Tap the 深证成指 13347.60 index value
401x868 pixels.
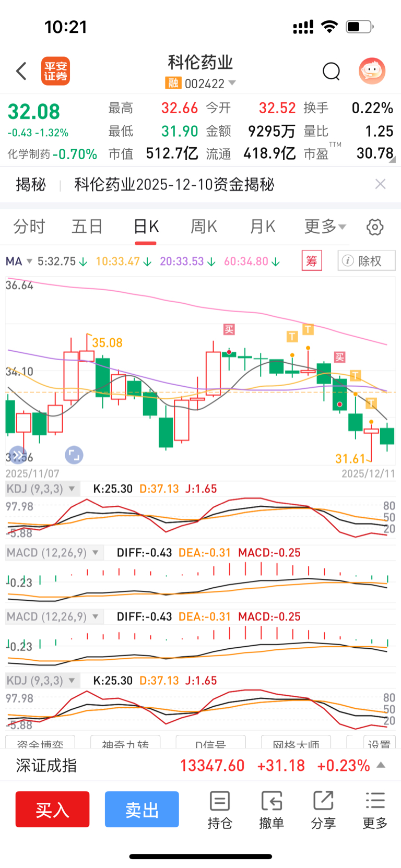(x=212, y=766)
